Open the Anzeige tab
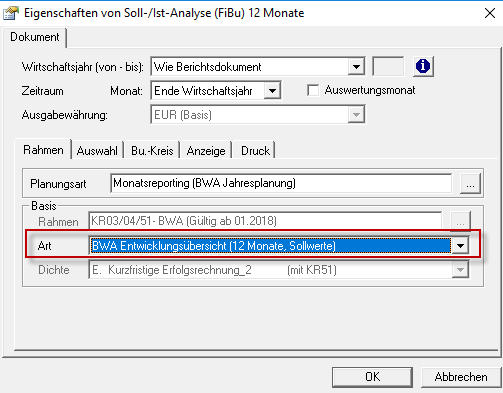Screen dimensions: 503x393 (x=206, y=151)
